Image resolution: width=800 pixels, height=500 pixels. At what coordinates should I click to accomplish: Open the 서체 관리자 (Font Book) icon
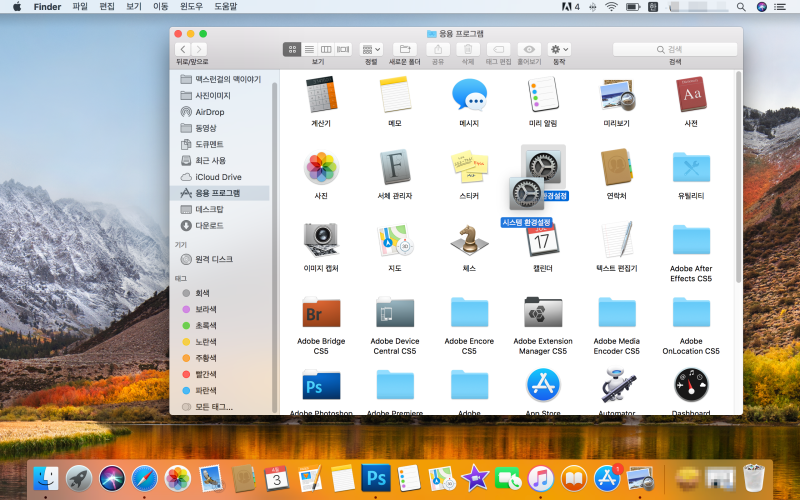tap(395, 168)
